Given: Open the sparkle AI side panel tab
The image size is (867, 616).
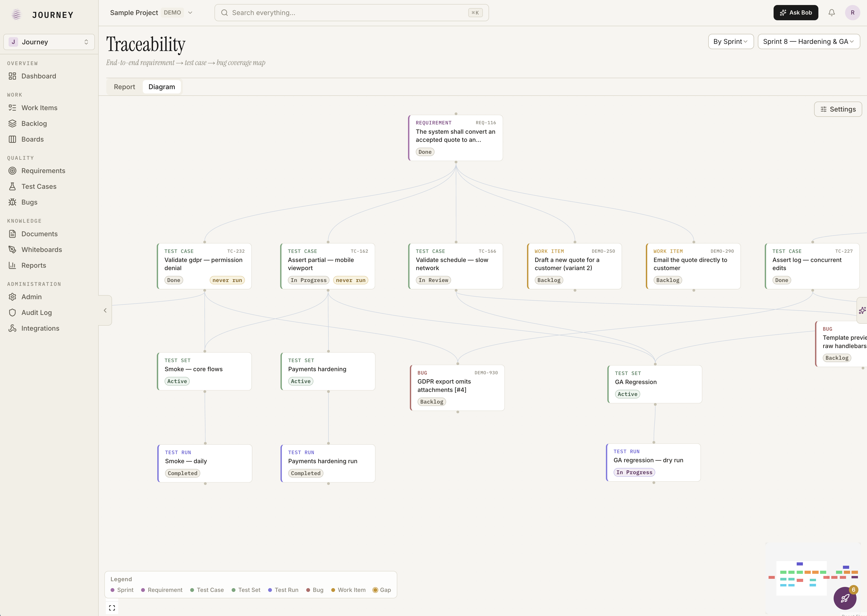Looking at the screenshot, I should (x=862, y=310).
